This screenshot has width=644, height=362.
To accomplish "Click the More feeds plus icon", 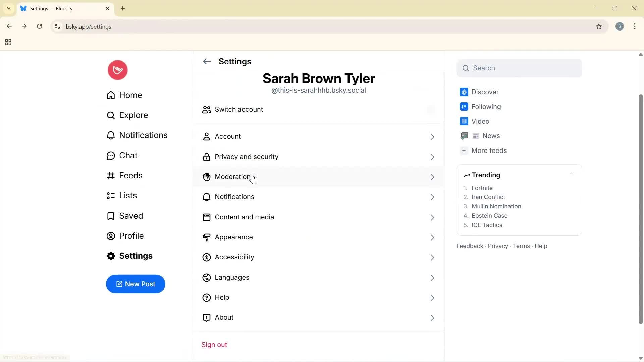I will point(464,150).
